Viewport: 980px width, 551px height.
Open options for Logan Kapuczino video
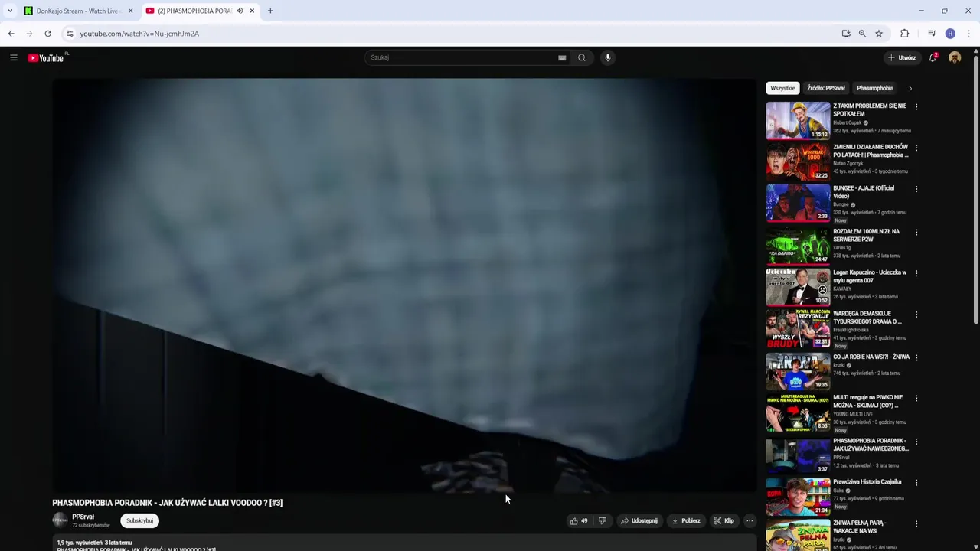916,273
